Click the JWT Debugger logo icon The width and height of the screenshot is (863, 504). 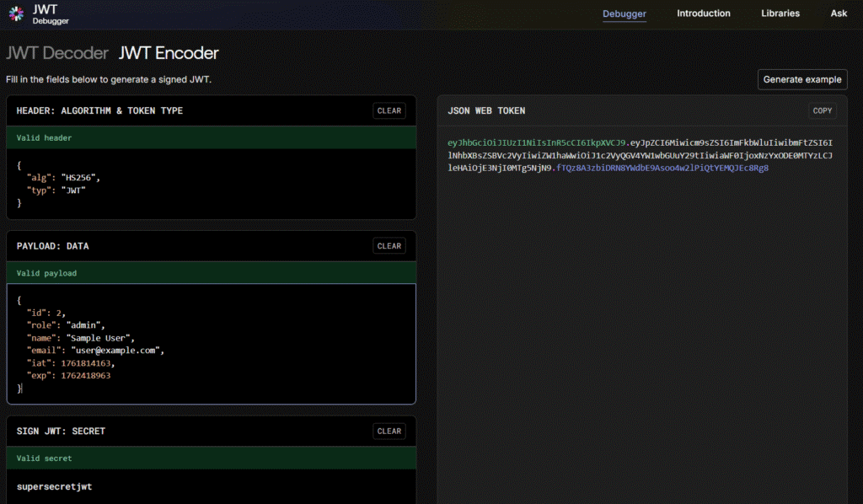coord(17,13)
